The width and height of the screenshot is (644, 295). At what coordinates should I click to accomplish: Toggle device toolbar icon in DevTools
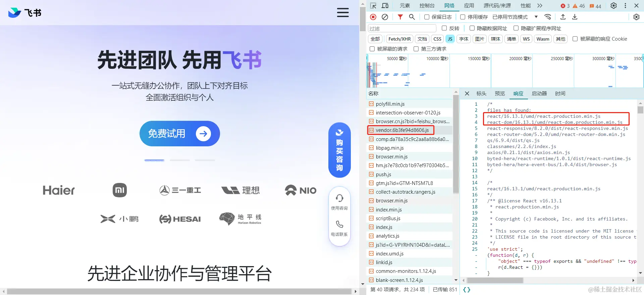tap(385, 6)
